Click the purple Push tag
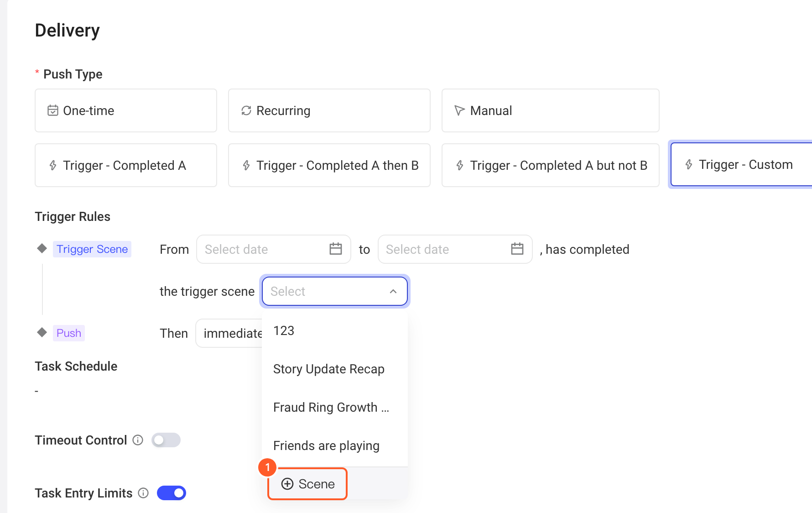The height and width of the screenshot is (513, 812). click(x=69, y=333)
